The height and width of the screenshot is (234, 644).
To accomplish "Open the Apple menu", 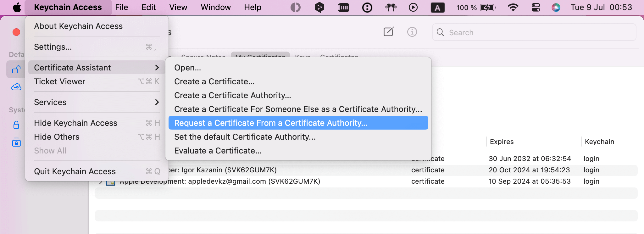I will [x=17, y=7].
